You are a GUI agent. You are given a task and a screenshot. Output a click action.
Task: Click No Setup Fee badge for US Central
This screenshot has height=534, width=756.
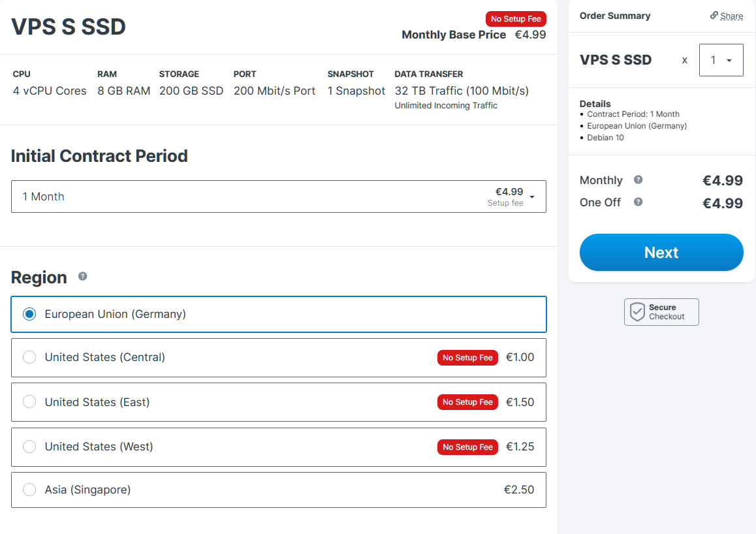click(x=467, y=358)
